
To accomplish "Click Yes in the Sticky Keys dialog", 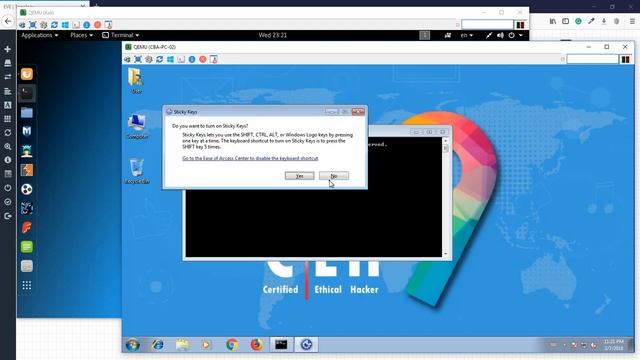I will coord(299,176).
